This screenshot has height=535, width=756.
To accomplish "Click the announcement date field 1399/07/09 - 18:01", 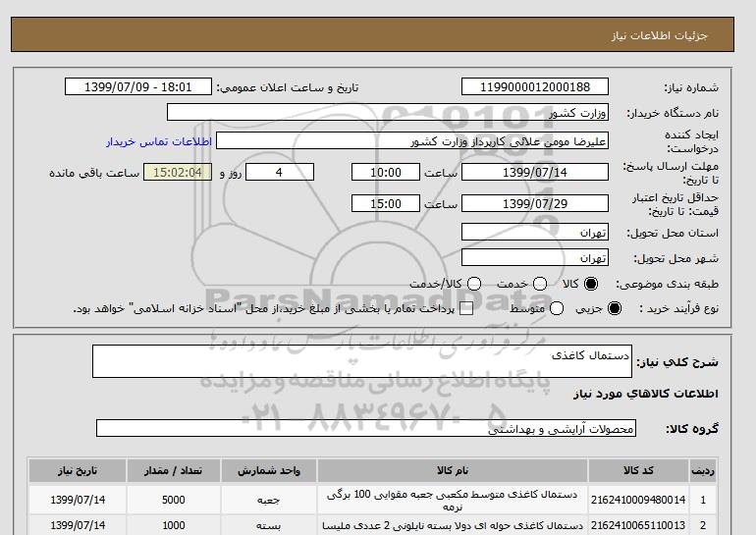I will coord(137,86).
